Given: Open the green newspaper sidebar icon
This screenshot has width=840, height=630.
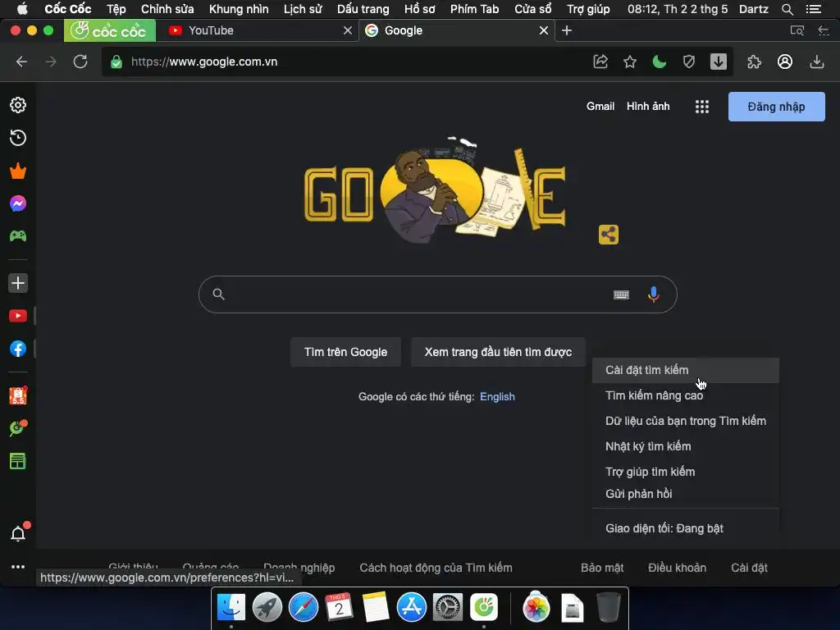Looking at the screenshot, I should [x=18, y=461].
